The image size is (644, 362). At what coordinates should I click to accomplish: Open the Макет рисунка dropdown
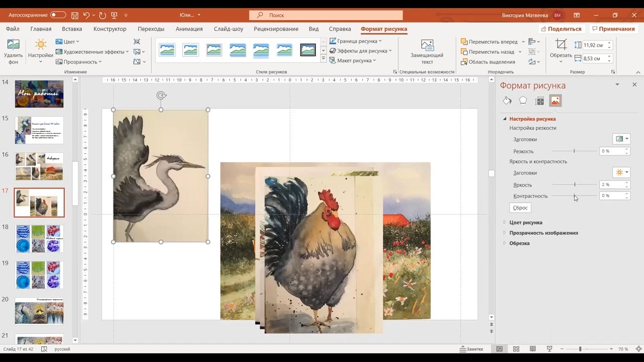coord(353,60)
